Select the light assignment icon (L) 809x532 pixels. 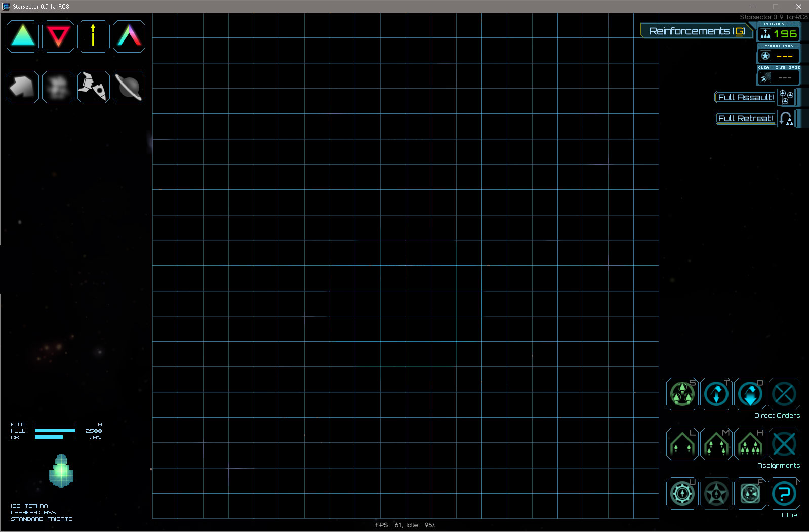pyautogui.click(x=682, y=444)
